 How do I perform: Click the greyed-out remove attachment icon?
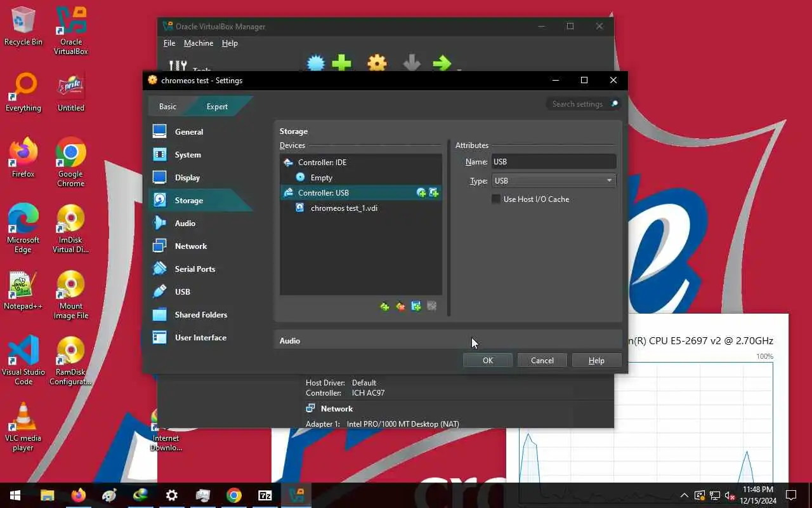[x=432, y=307]
